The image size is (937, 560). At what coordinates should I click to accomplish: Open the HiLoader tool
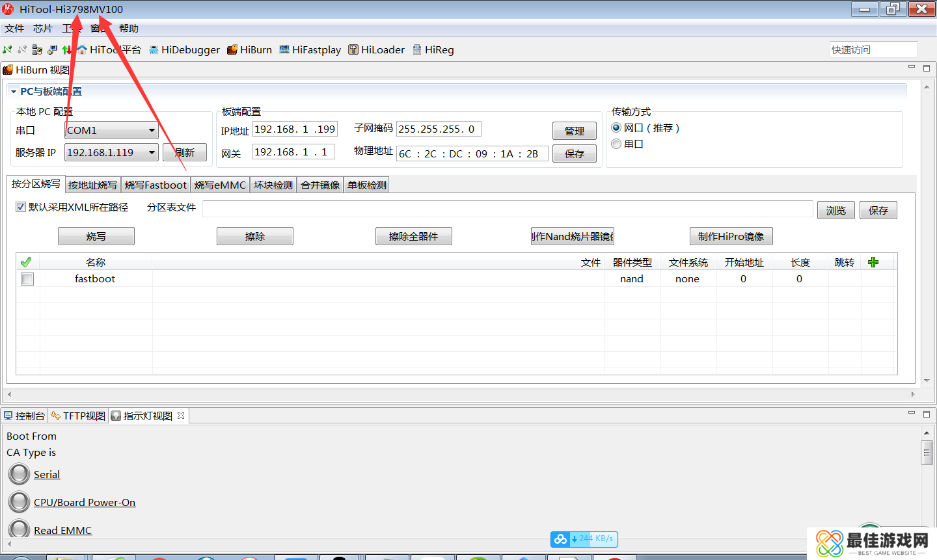point(376,50)
